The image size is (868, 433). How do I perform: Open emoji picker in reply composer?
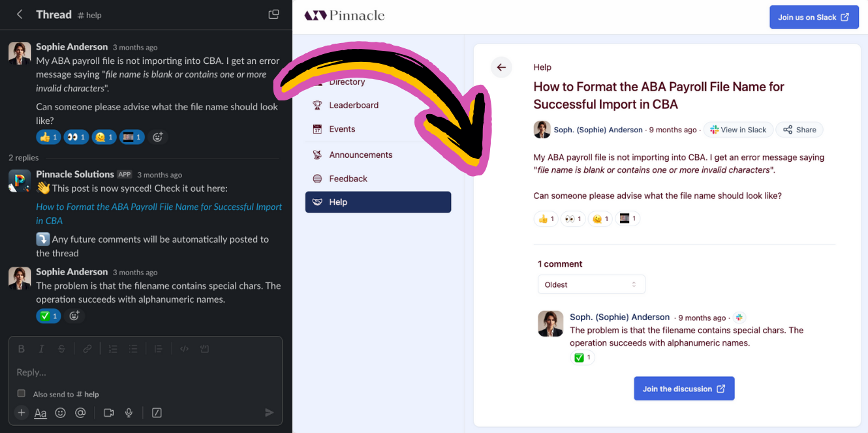click(61, 413)
